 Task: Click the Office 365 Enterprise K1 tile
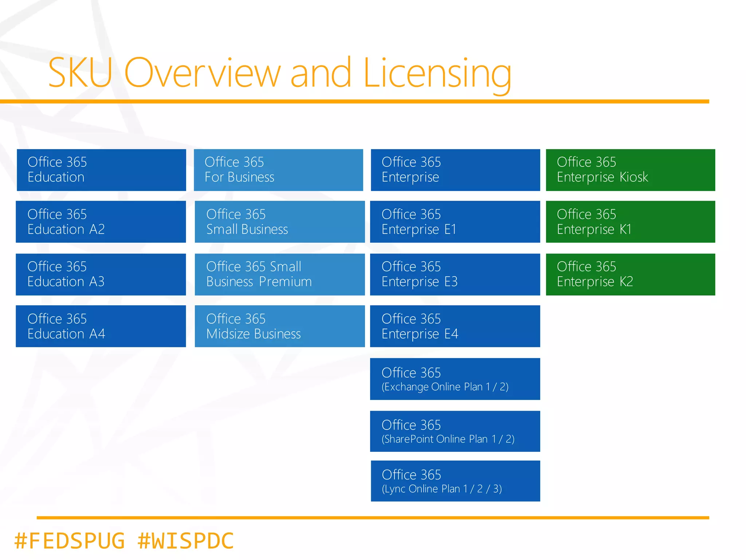631,222
